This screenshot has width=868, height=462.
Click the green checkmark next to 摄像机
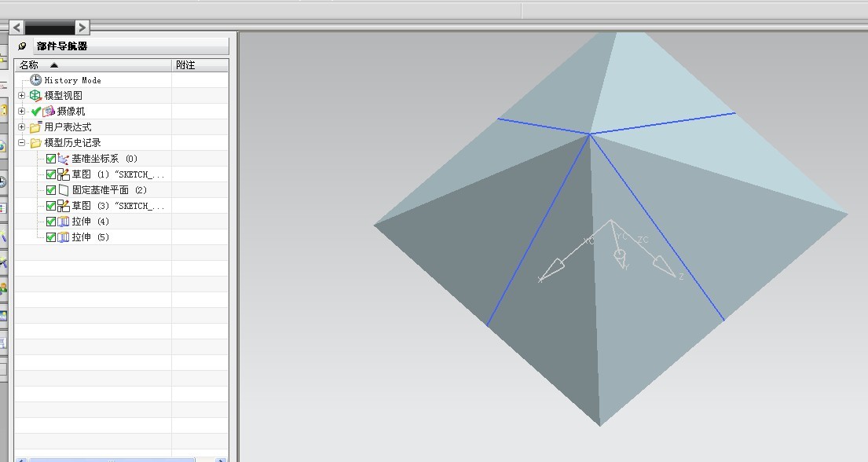pos(36,112)
